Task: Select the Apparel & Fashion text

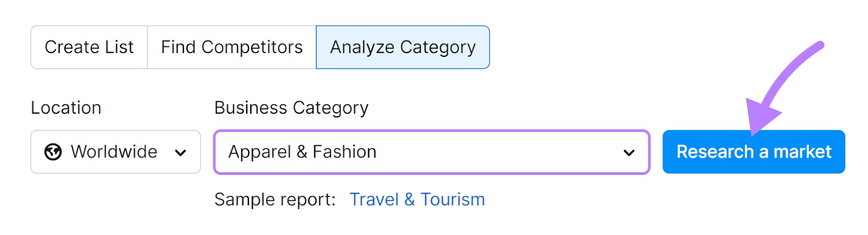Action: click(x=302, y=152)
